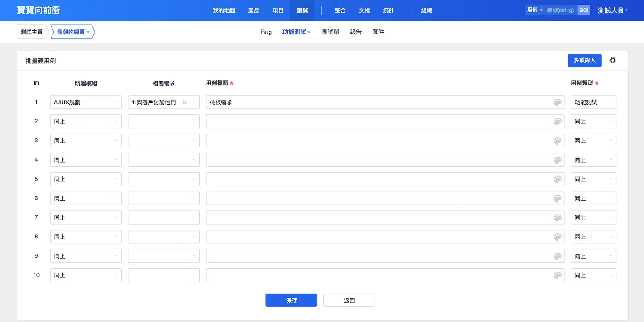Screen dimensions: 644x322
Task: Open row 1 module dropdown /UIUX規劃
Action: (86, 102)
